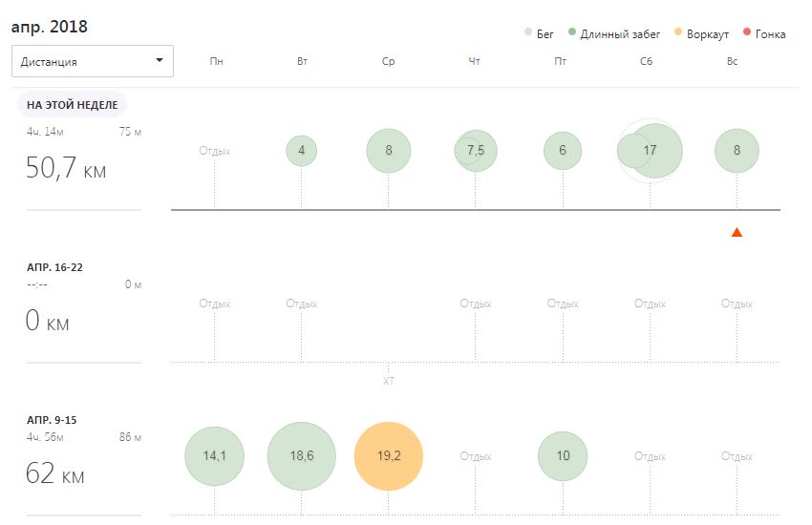Screen dimensions: 812x525
Task: Open the 14,1 km Monday run
Action: [x=214, y=455]
